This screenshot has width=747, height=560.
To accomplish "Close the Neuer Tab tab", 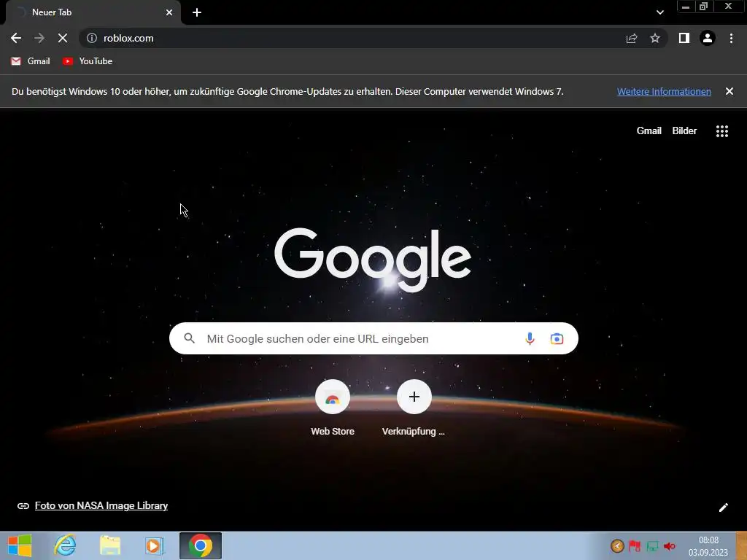I will [x=169, y=12].
